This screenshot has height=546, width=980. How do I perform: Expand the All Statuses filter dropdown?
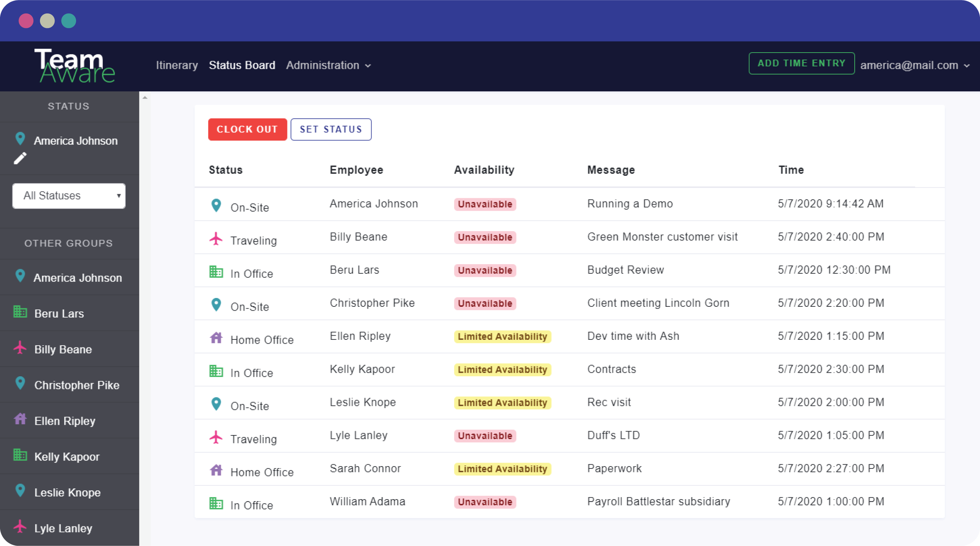coord(69,196)
